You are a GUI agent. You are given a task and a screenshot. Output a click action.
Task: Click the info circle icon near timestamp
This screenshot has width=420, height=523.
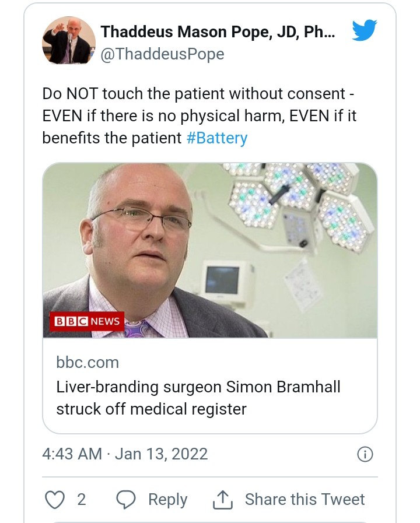365,454
